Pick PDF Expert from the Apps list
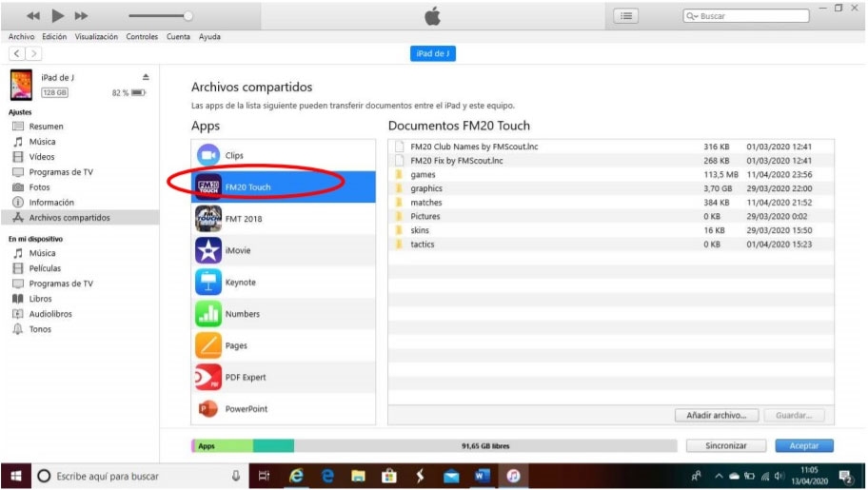This screenshot has width=868, height=490. tap(246, 377)
